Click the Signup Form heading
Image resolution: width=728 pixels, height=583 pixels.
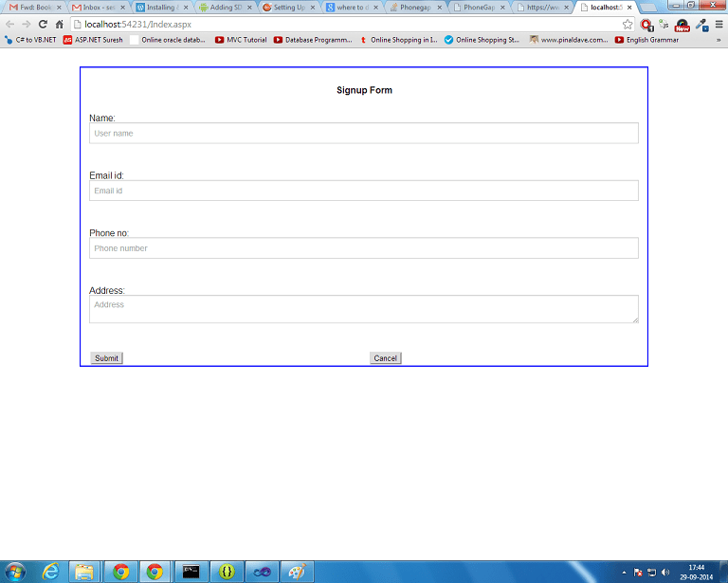(x=364, y=90)
